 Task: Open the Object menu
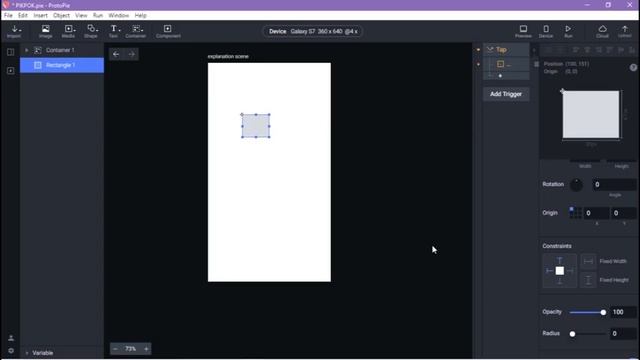click(62, 16)
